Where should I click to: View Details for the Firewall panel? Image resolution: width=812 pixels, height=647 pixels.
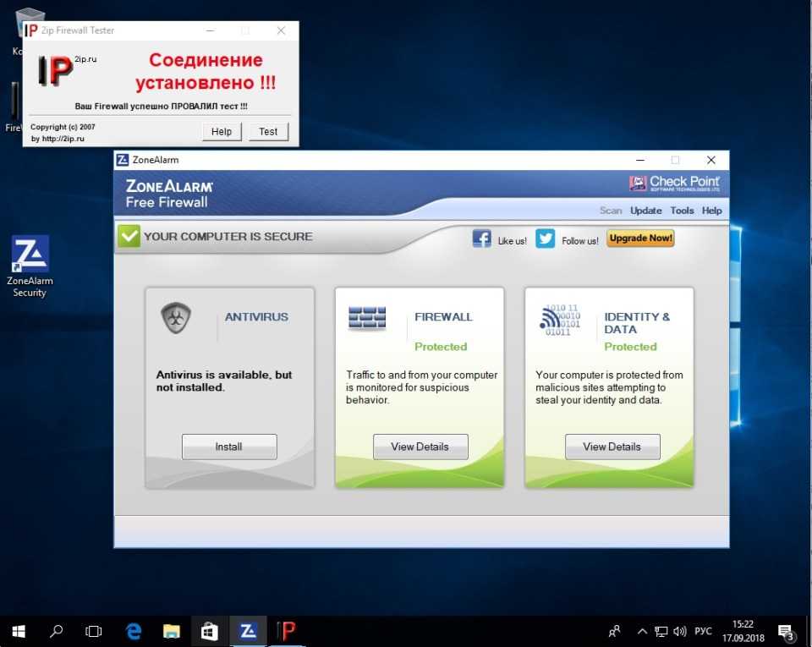420,447
